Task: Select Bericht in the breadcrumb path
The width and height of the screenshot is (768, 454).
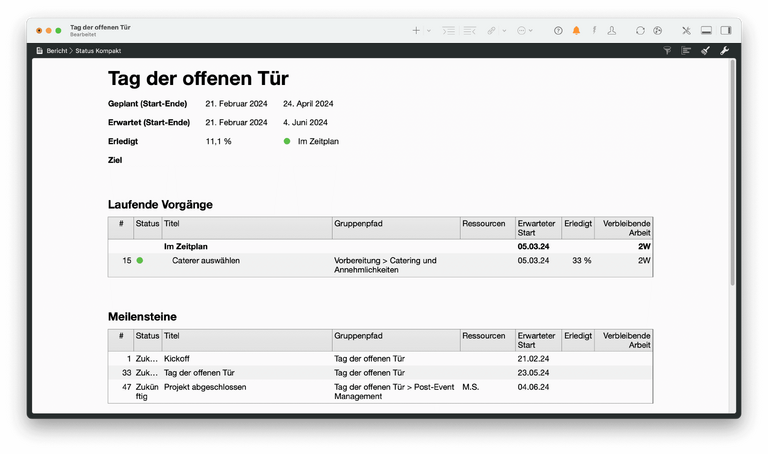Action: (x=56, y=50)
